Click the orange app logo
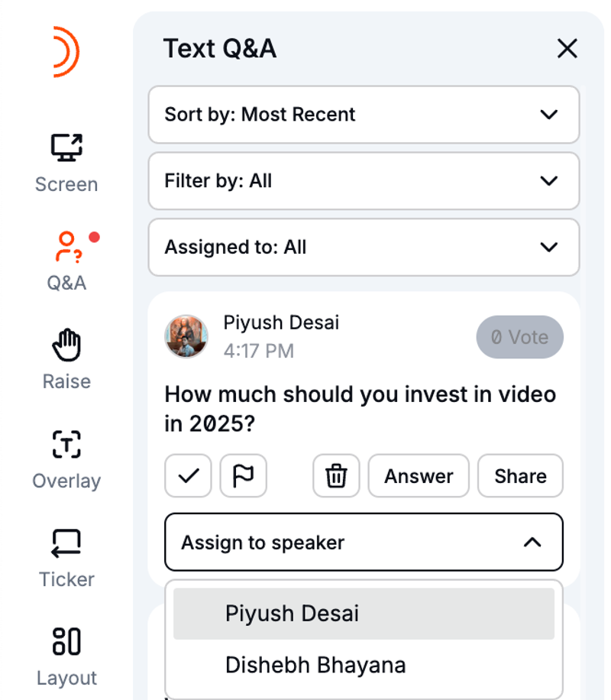Image resolution: width=611 pixels, height=700 pixels. click(66, 51)
